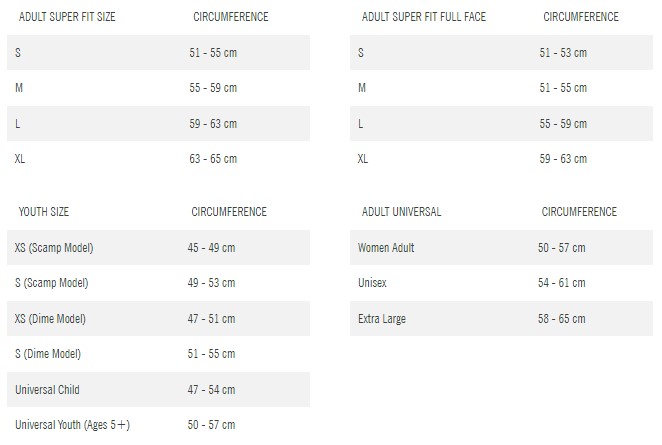Image resolution: width=662 pixels, height=445 pixels.
Task: Click Full Face M value 51 - 55 cm
Action: coord(563,88)
